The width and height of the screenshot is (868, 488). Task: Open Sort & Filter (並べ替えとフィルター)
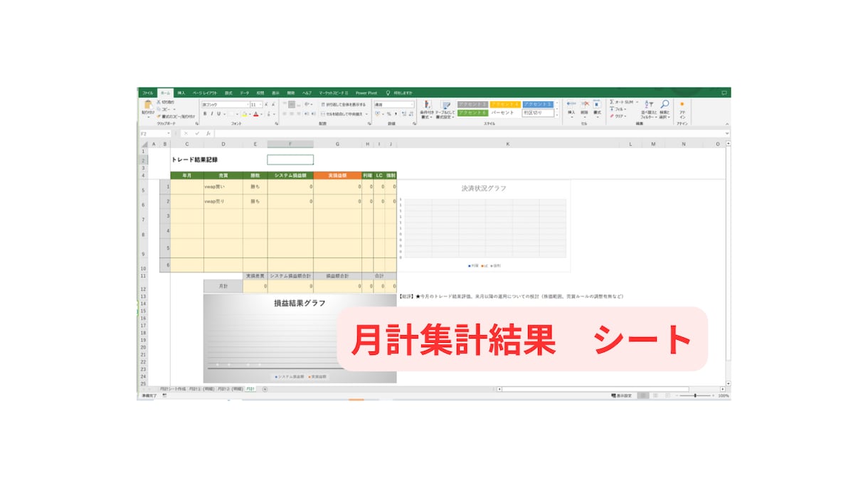pos(648,108)
